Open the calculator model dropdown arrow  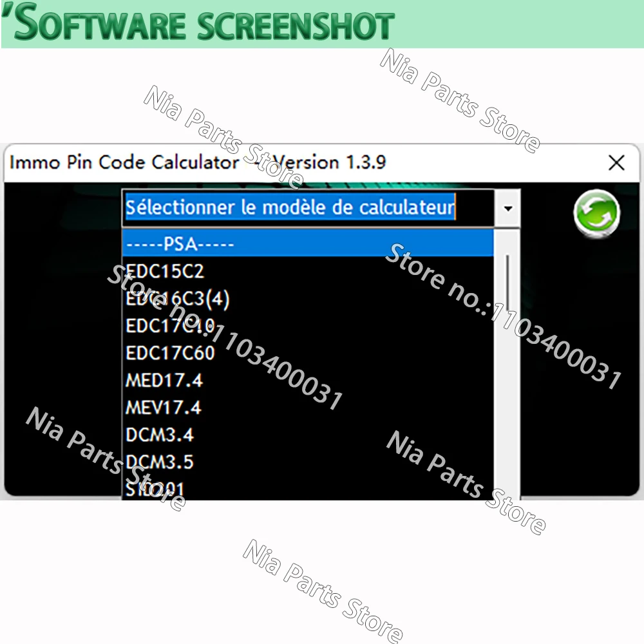[x=507, y=208]
